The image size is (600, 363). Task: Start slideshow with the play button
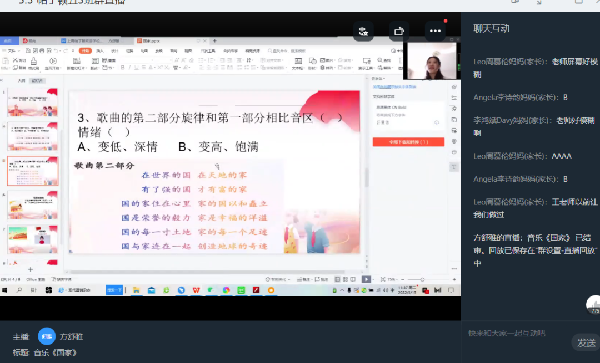[x=366, y=279]
